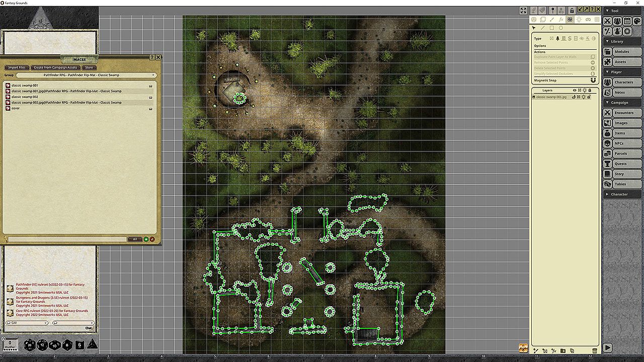Switch to the paint brush tab
Screen dimensions: 644x362
click(x=552, y=20)
